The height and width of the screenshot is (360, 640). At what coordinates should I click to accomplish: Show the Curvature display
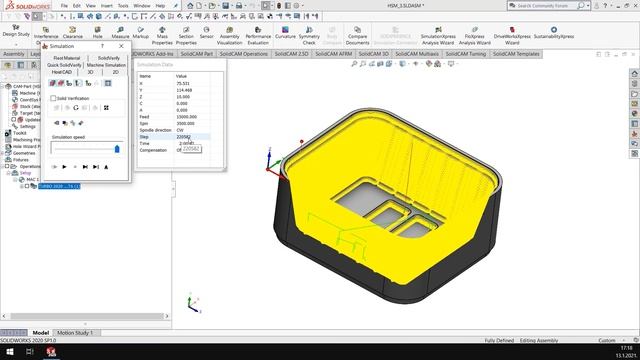(285, 33)
